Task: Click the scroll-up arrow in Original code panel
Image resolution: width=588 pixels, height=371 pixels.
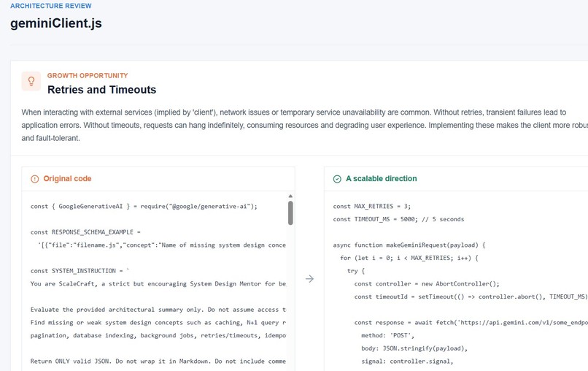Action: coord(290,196)
